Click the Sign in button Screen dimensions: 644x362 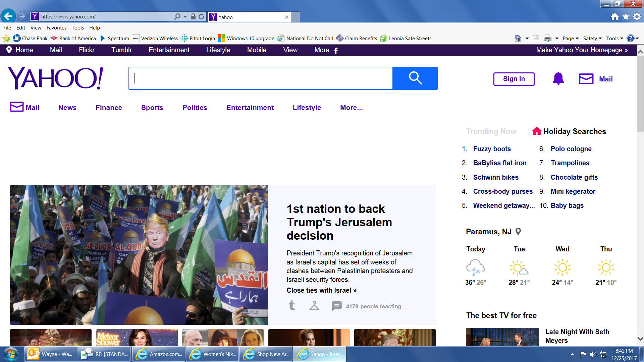click(x=514, y=79)
